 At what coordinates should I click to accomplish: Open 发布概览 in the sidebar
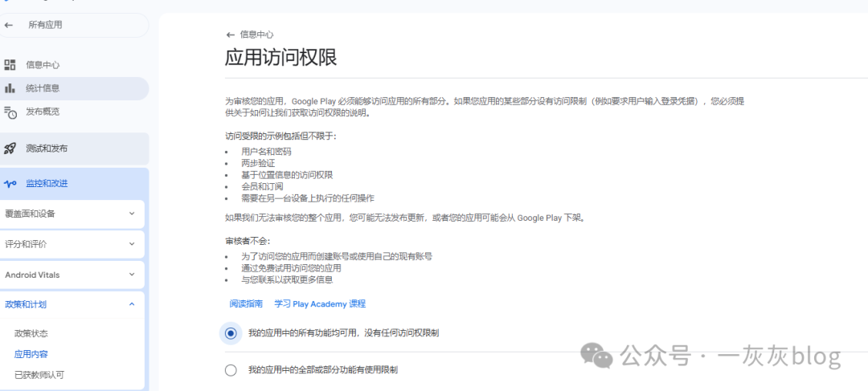click(x=74, y=112)
